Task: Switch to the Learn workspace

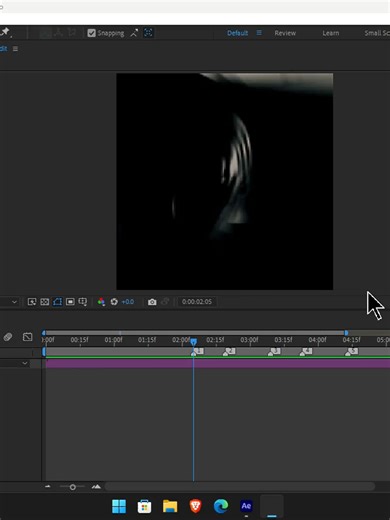Action: (331, 33)
